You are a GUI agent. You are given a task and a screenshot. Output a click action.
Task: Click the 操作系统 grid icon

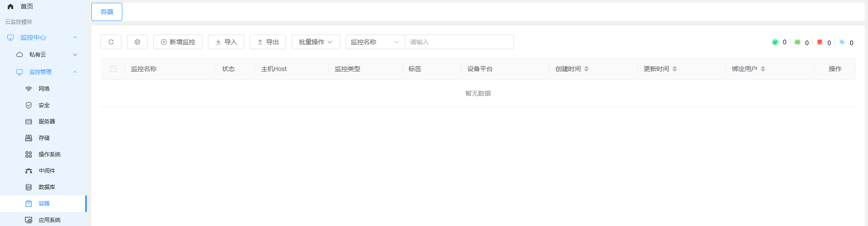(x=29, y=154)
